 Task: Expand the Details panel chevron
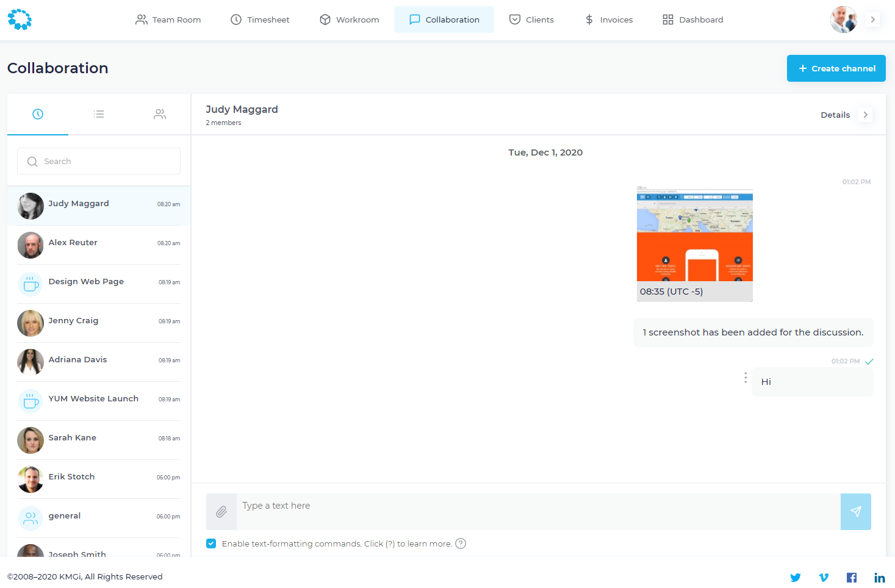coord(865,115)
